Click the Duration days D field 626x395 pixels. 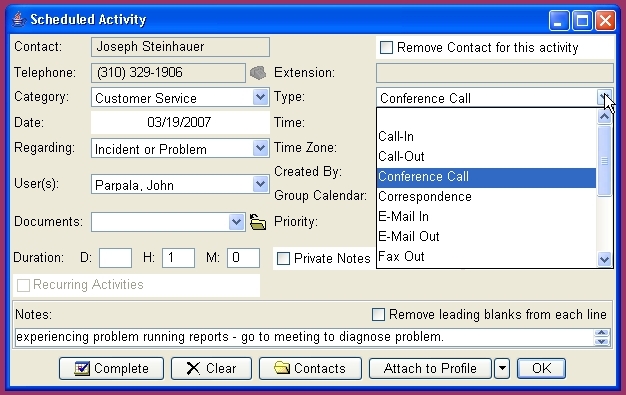[115, 258]
